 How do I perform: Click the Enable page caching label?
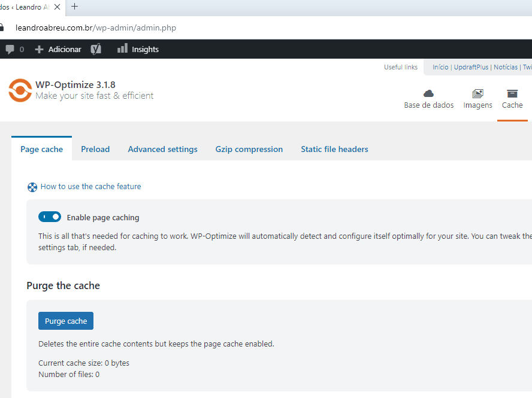[103, 218]
